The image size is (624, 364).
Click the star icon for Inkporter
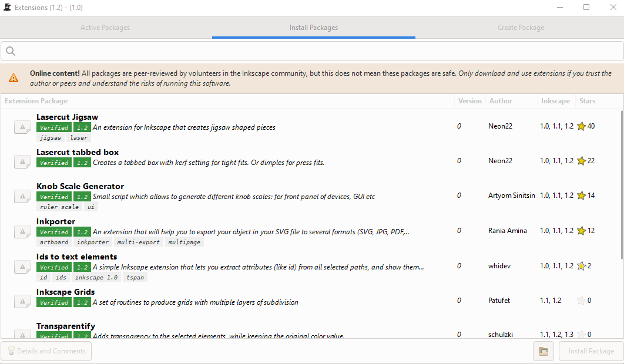coord(582,231)
